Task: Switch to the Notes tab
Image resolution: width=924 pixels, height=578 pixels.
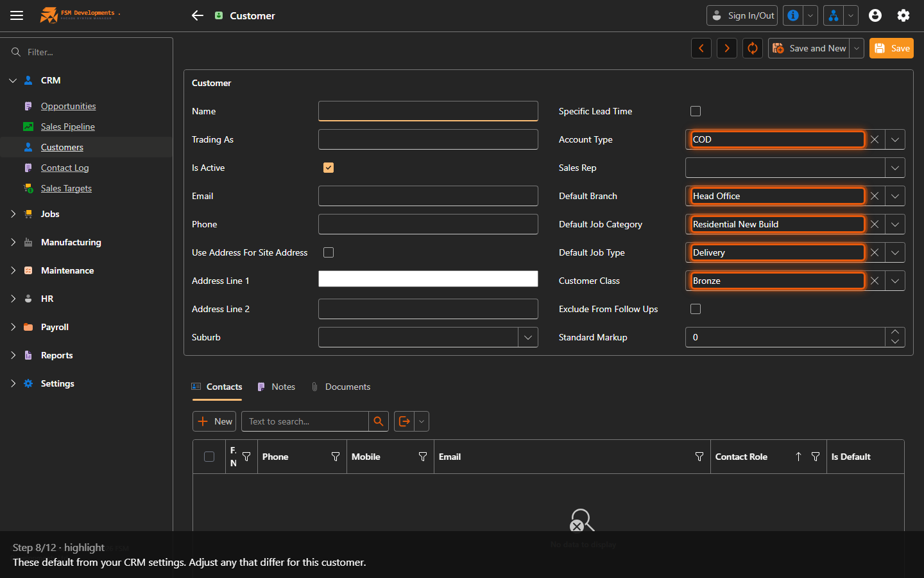Action: tap(277, 387)
